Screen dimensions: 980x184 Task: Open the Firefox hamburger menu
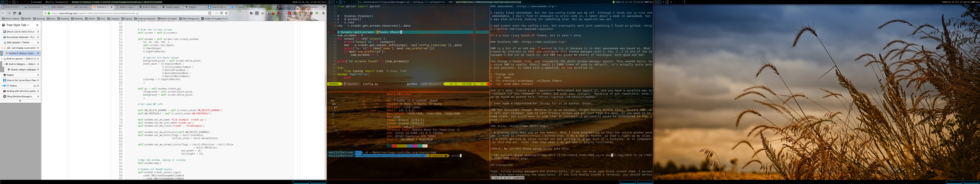coord(323,13)
